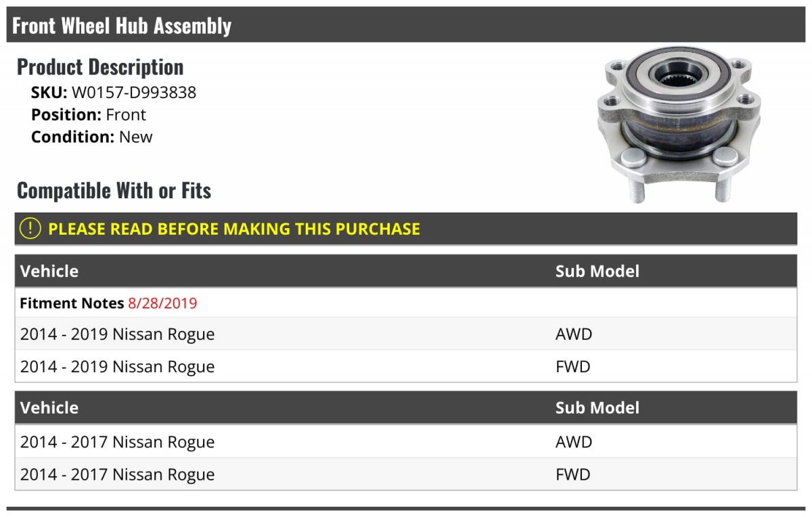This screenshot has height=517, width=812.
Task: Click the PLEASE READ BEFORE MAKING THIS PURCHASE banner
Action: pos(233,229)
